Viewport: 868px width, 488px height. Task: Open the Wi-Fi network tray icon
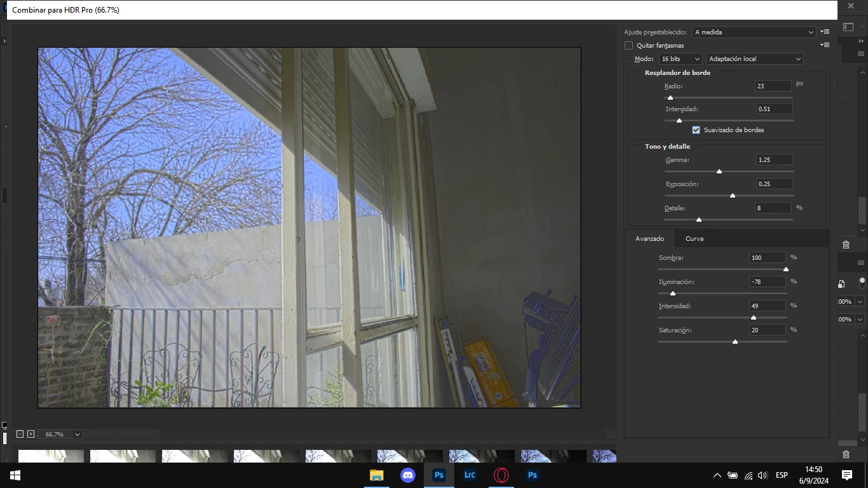(x=748, y=475)
